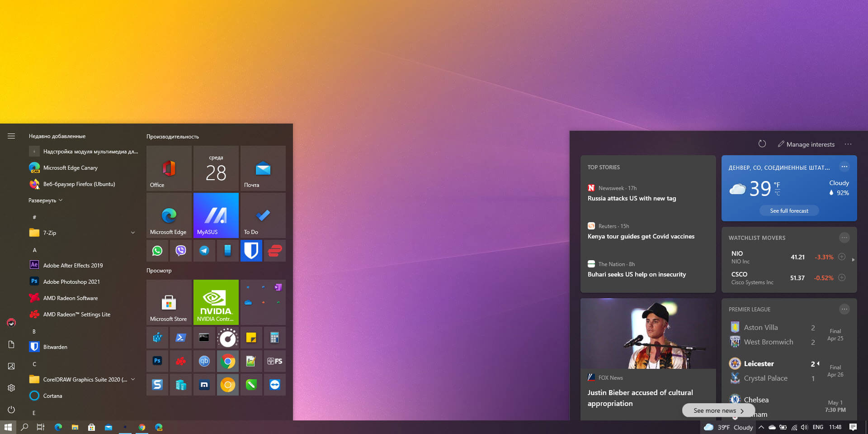The image size is (868, 434).
Task: Launch the PowerShell small tile
Action: [x=181, y=338]
